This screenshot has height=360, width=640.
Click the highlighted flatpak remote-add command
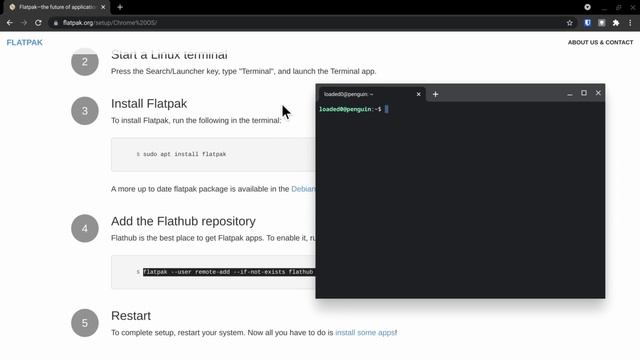[228, 272]
